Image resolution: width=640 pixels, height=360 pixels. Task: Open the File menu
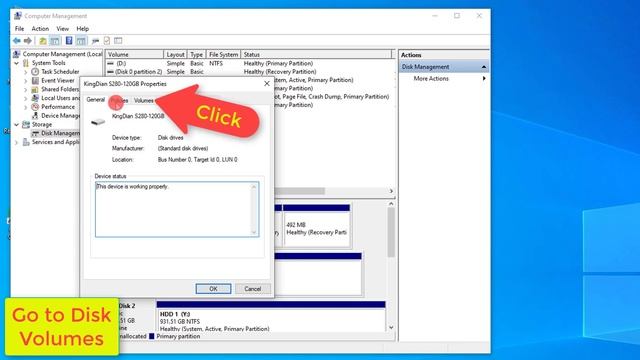pos(19,29)
